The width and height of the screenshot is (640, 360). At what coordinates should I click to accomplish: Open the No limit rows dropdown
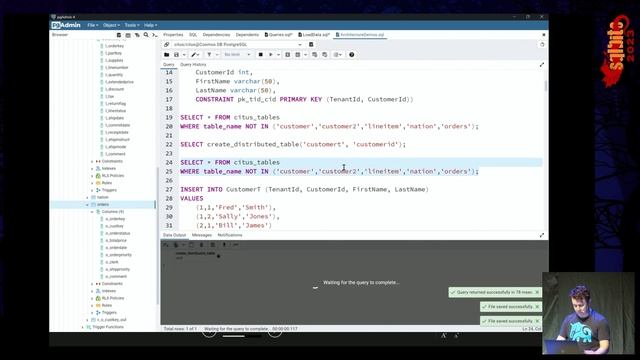pos(237,55)
